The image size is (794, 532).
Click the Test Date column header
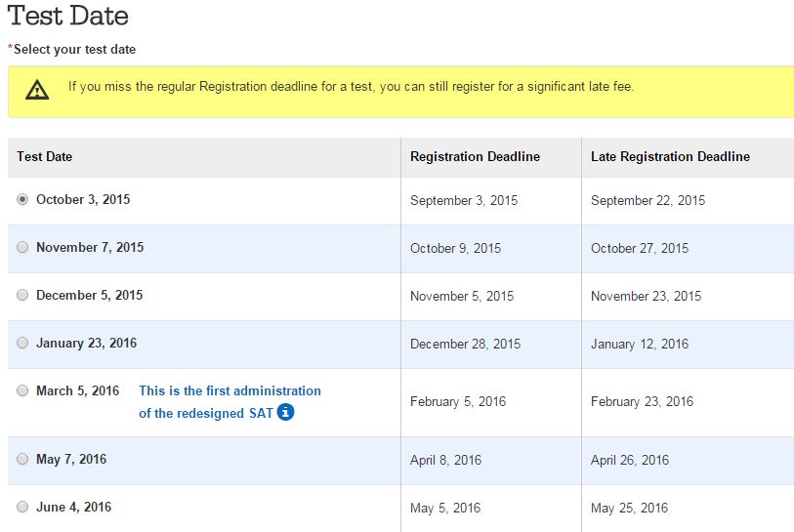[45, 156]
